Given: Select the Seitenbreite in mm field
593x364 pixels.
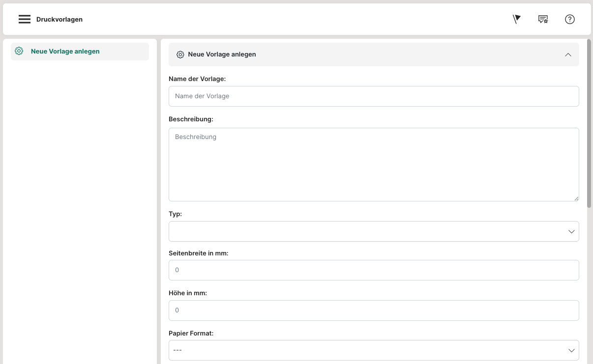Looking at the screenshot, I should point(373,270).
